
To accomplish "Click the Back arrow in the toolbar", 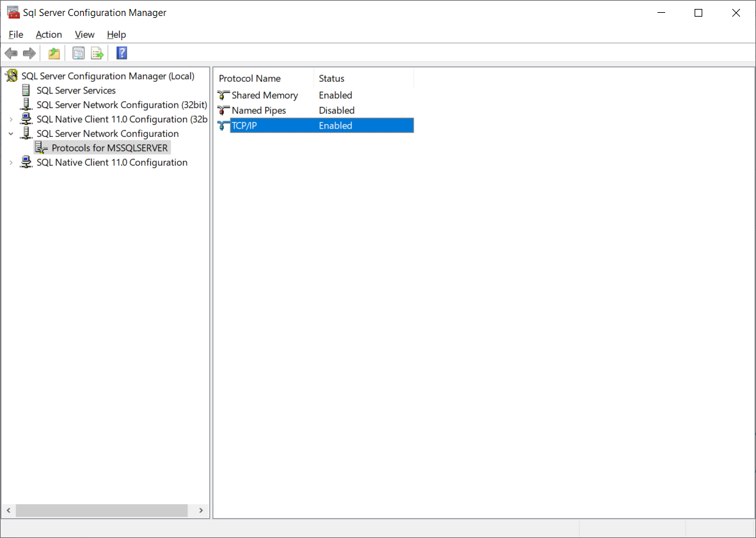I will (x=11, y=53).
